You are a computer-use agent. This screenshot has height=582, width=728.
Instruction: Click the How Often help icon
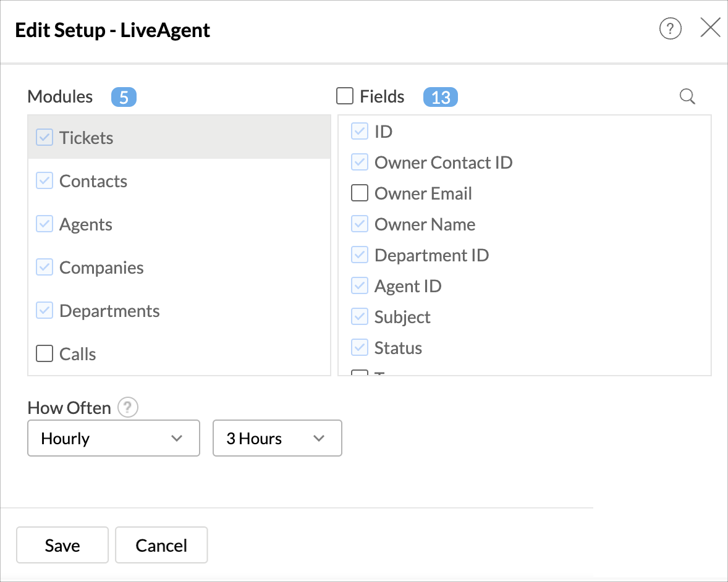128,408
